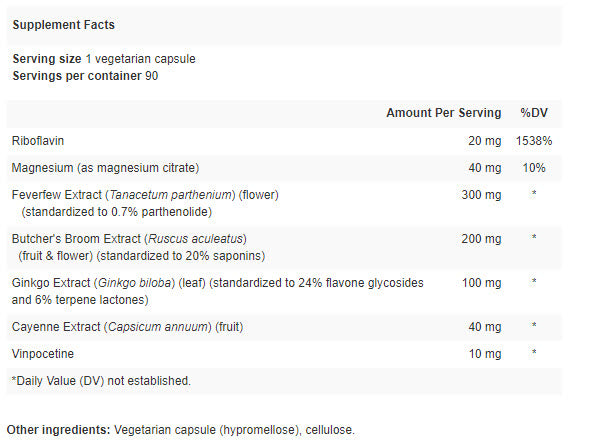Click Magnesium (as magnesium citrate) text

105,167
